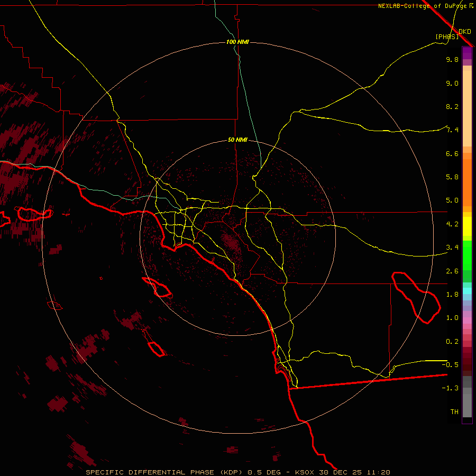This screenshot has height=476, width=476.
Task: Click the DKD product label
Action: 464,31
